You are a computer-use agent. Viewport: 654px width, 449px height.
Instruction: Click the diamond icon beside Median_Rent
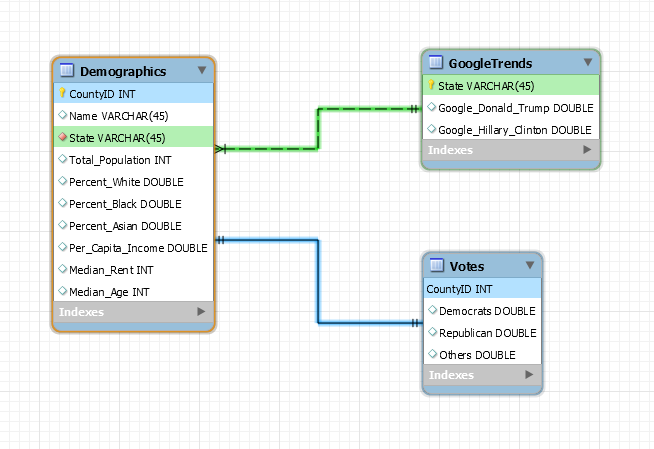click(63, 269)
